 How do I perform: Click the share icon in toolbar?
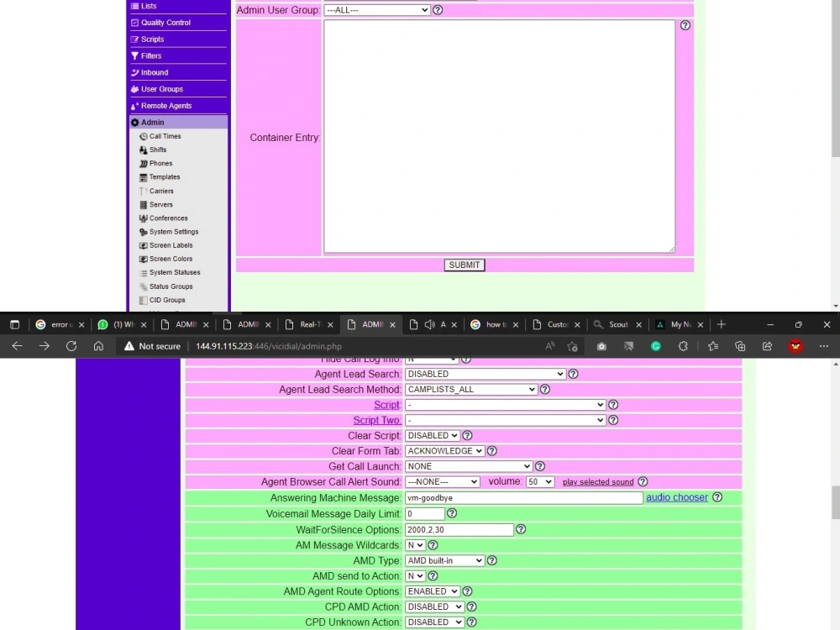(767, 346)
